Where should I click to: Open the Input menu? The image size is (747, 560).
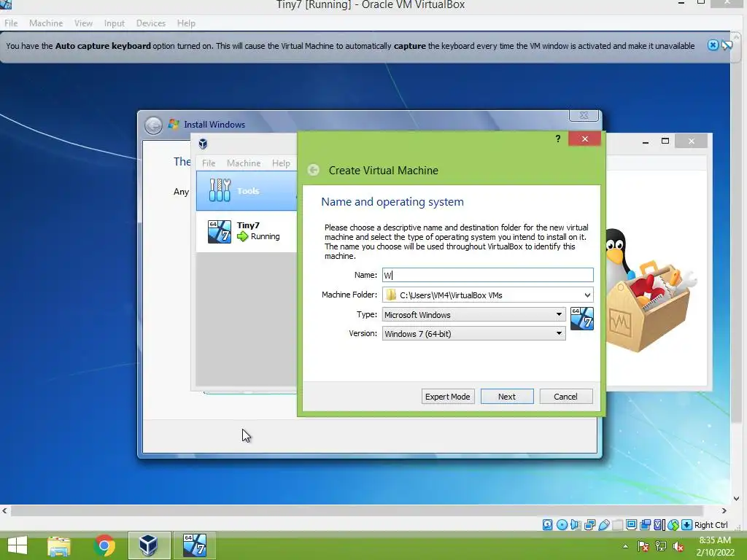point(115,23)
